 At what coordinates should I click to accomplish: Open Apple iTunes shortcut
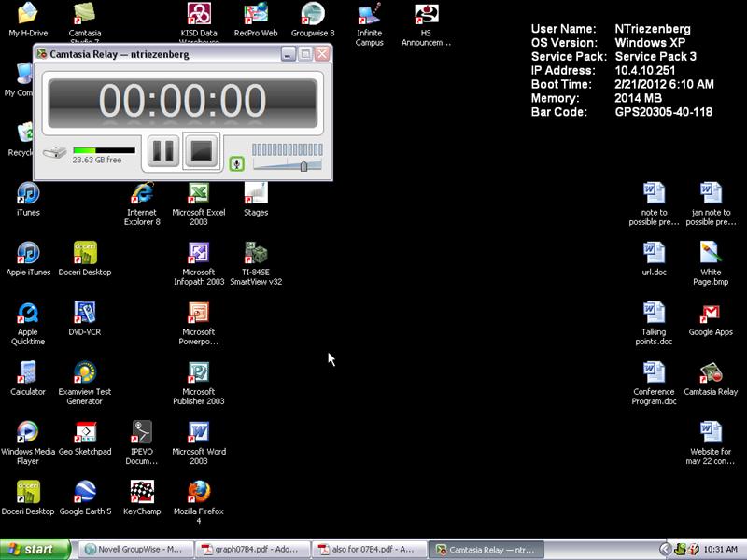click(x=28, y=259)
